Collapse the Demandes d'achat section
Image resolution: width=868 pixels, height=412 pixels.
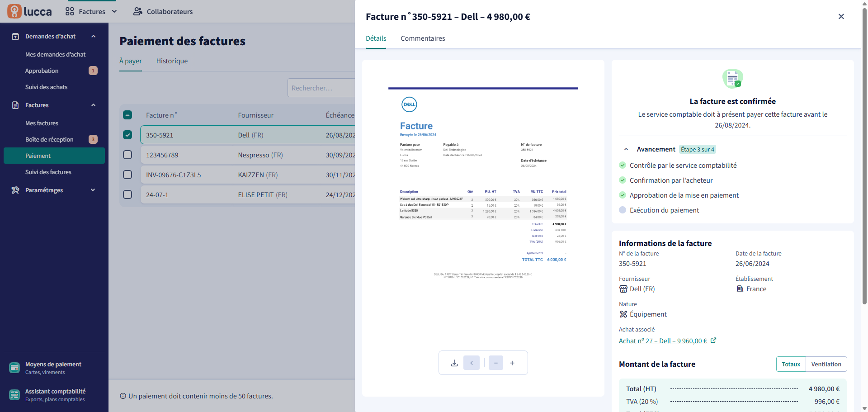point(94,36)
